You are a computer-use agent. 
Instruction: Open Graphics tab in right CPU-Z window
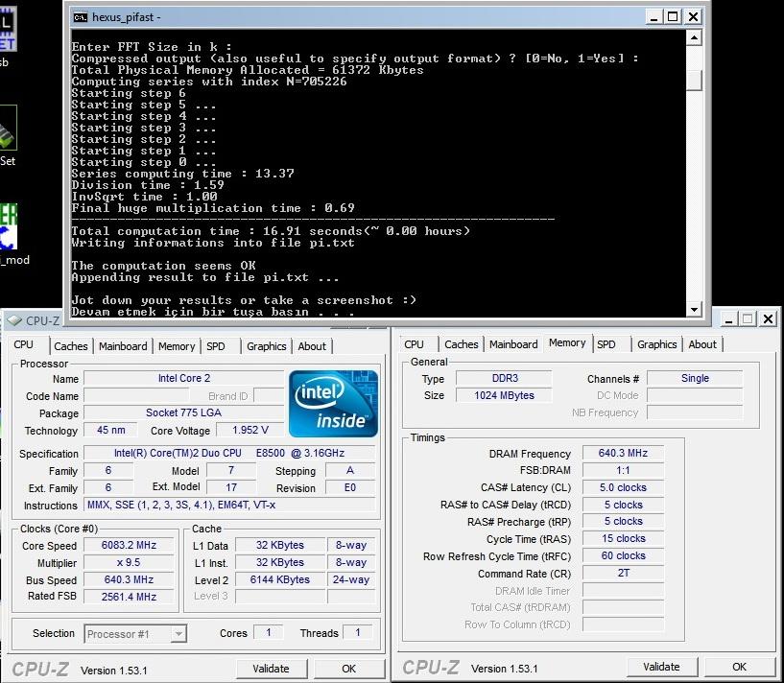(656, 344)
